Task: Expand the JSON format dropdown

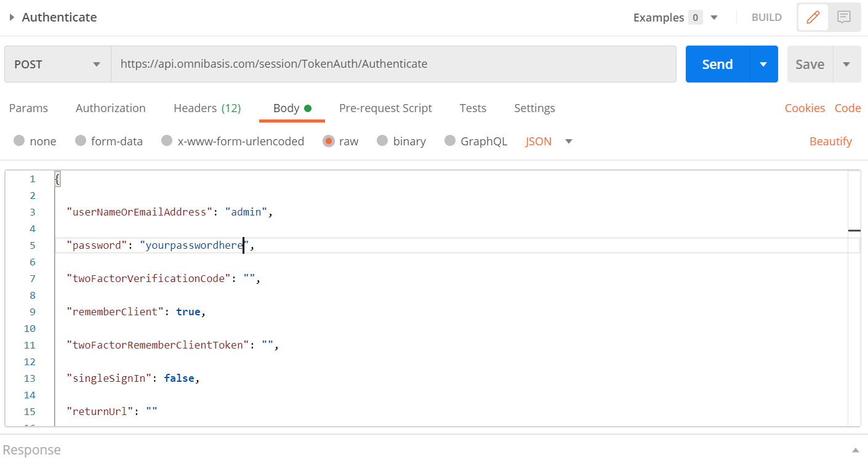Action: coord(568,141)
